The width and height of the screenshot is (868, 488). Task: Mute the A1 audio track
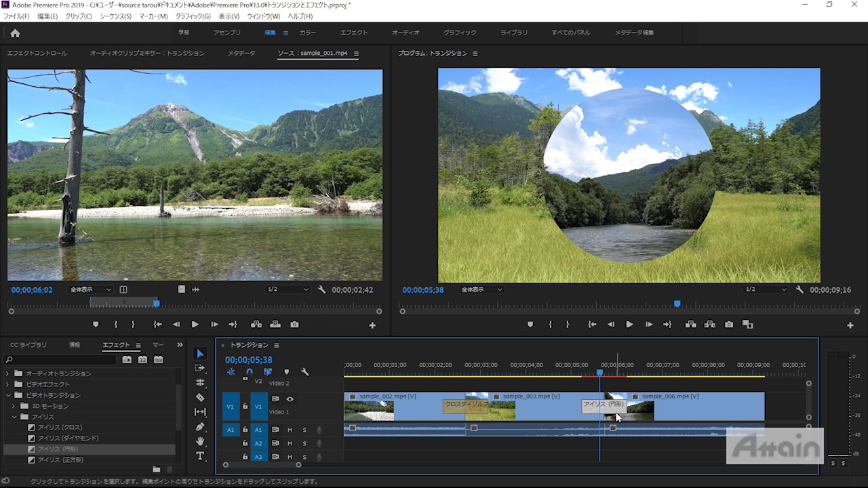290,430
